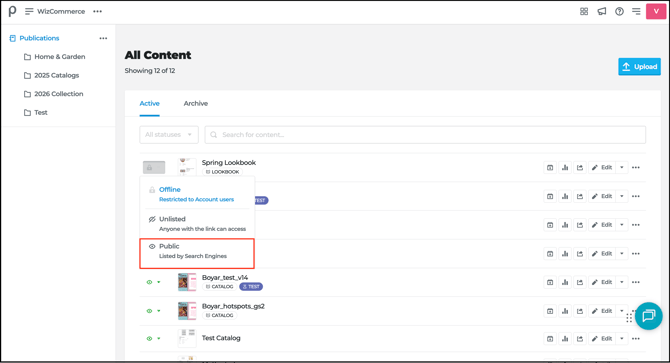View statistics chart for Boyar_hotspots_gs2
This screenshot has height=363, width=670.
(x=565, y=311)
